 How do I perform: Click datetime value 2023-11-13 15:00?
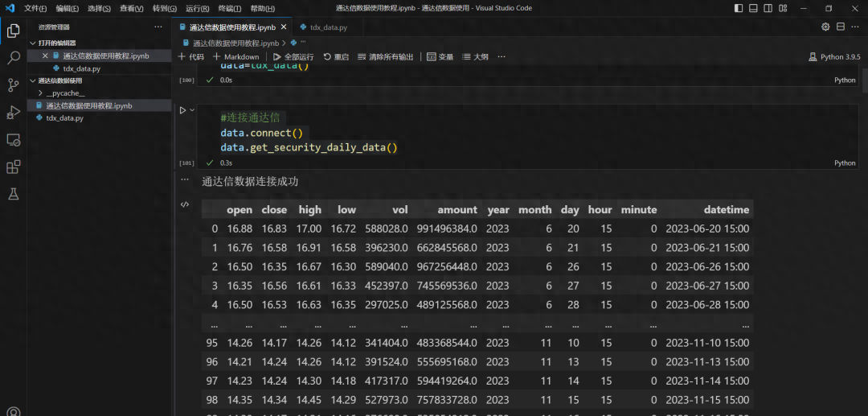click(707, 362)
